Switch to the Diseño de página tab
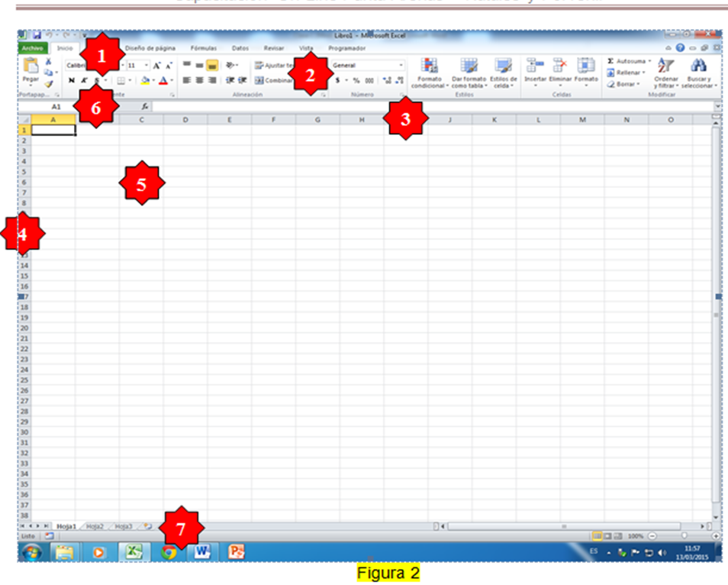Viewport: 728px width, 585px height. (x=150, y=48)
